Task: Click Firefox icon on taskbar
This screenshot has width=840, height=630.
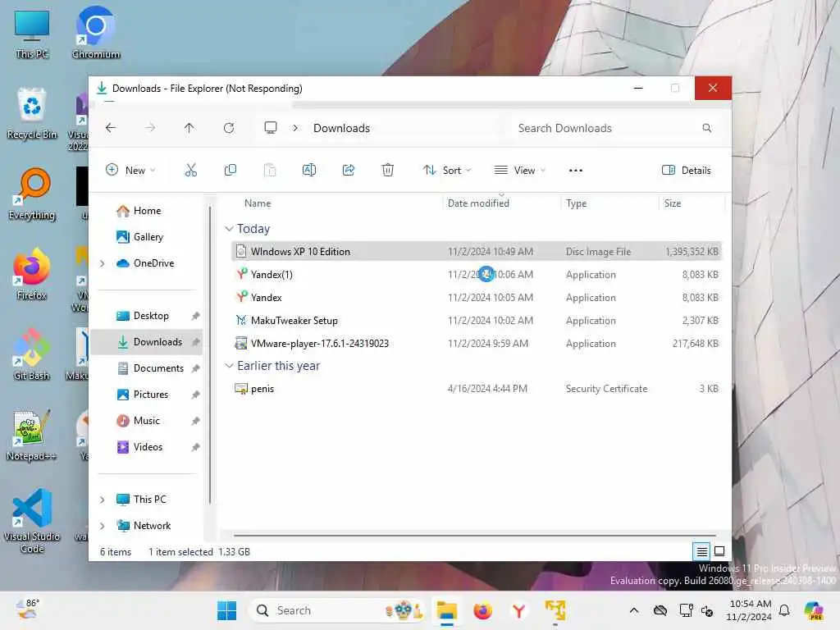Action: point(482,610)
